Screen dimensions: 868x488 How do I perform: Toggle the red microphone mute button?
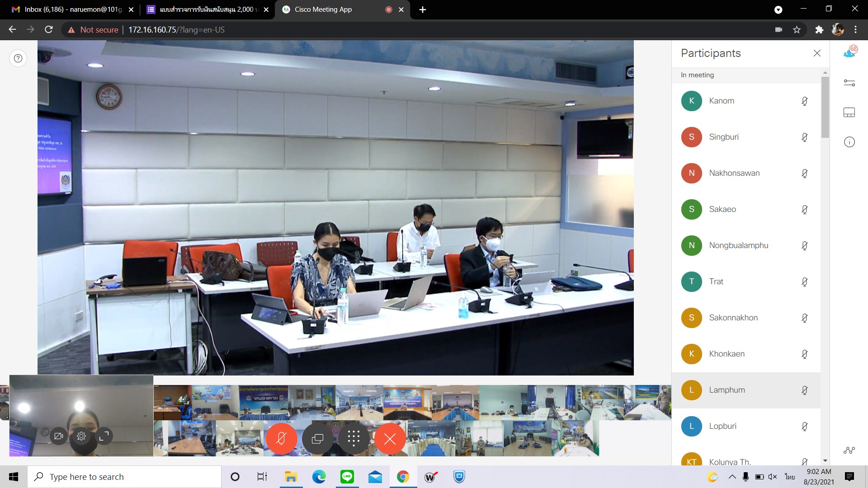281,438
